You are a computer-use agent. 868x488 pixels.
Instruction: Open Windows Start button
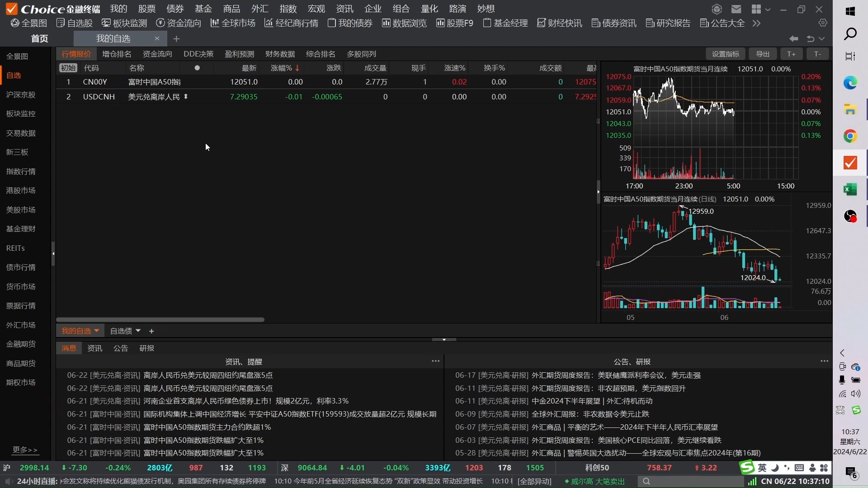coord(850,11)
